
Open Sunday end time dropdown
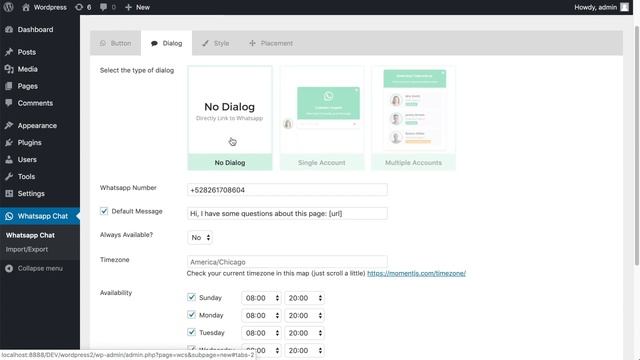pyautogui.click(x=304, y=298)
